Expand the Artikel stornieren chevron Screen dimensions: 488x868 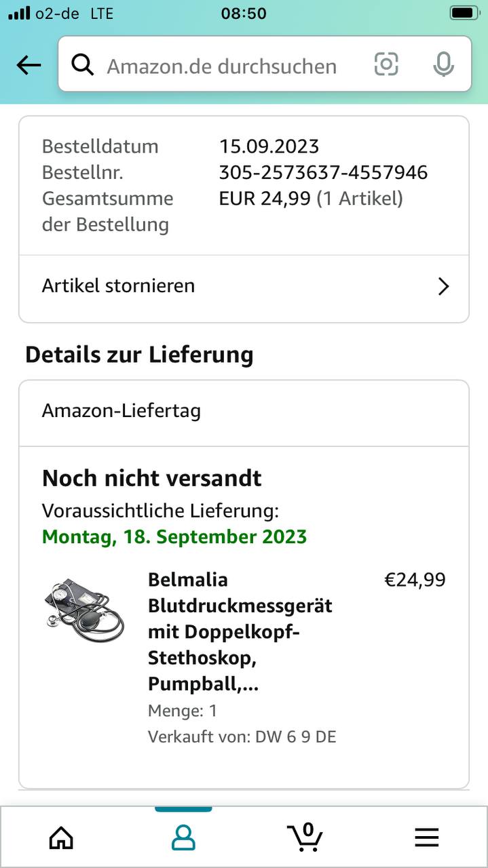[x=443, y=286]
